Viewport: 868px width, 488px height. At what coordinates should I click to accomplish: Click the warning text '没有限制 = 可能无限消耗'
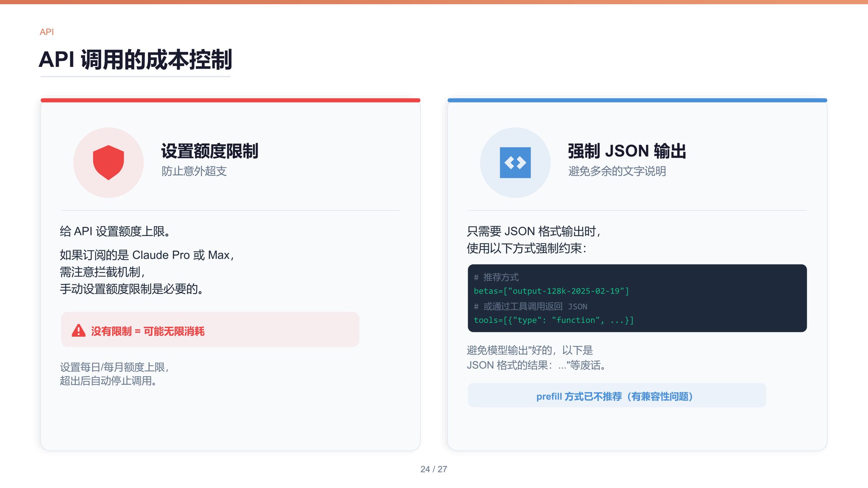[x=148, y=331]
